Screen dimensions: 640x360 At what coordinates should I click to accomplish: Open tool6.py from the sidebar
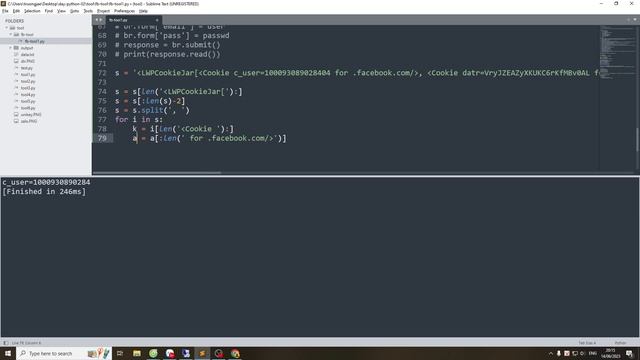(28, 108)
